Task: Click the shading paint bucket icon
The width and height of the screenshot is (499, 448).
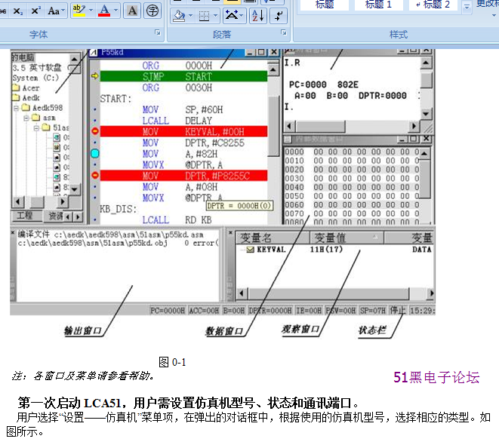Action: pos(178,15)
